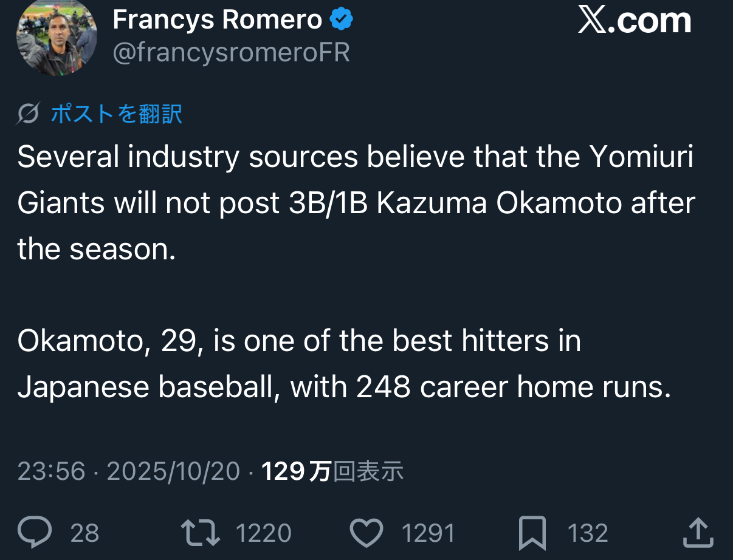Click the display name Francys Romero
The image size is (733, 560).
point(217,20)
